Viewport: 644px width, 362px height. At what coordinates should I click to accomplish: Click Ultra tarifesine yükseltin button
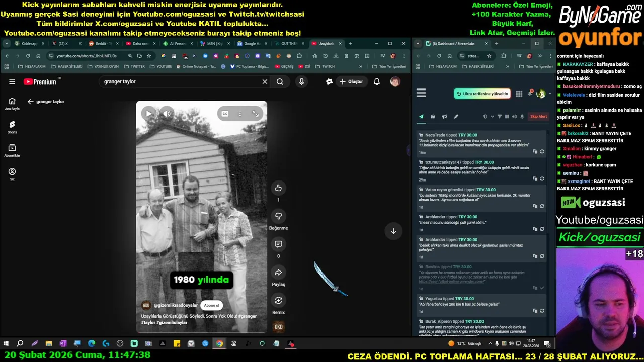point(482,94)
